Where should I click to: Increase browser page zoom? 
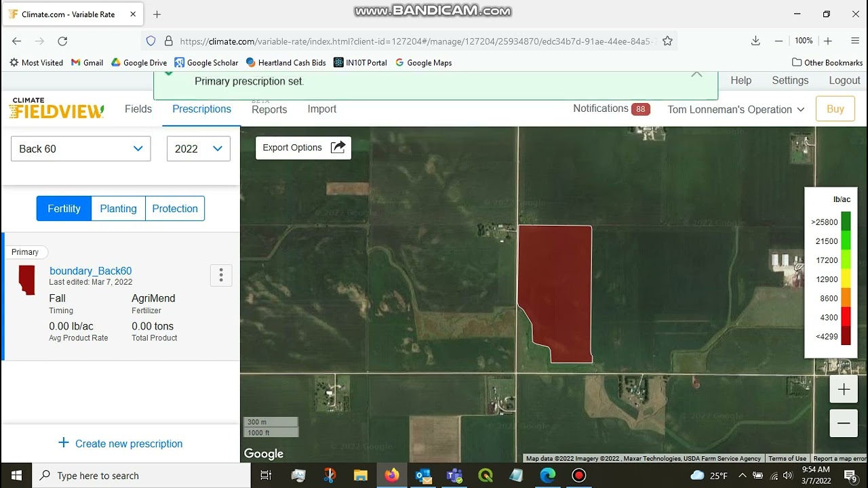tap(828, 41)
